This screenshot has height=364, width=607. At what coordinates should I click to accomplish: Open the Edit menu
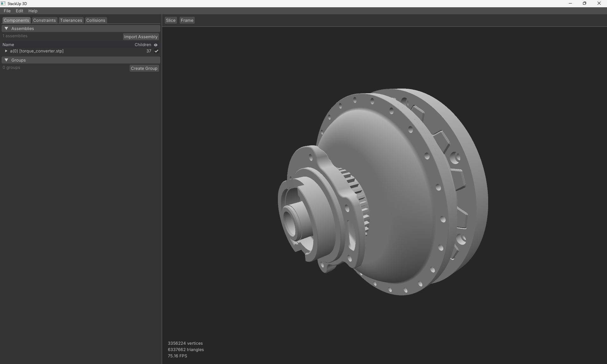(19, 11)
